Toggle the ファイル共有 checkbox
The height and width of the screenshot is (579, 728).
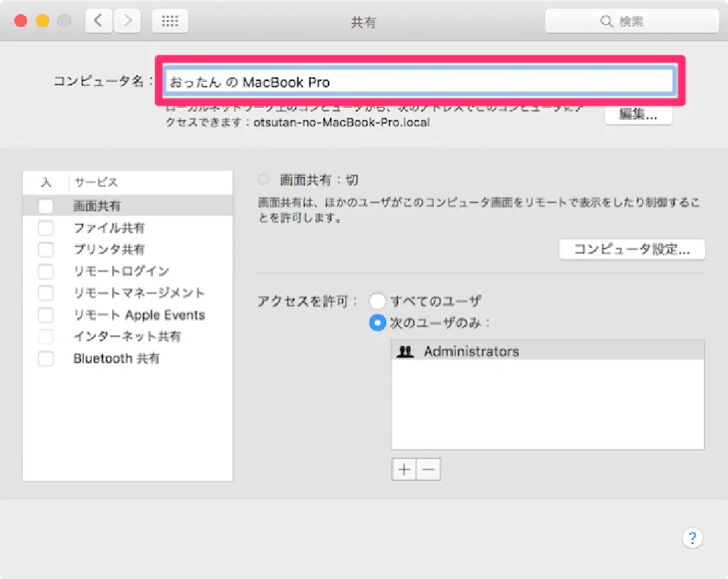tap(45, 229)
